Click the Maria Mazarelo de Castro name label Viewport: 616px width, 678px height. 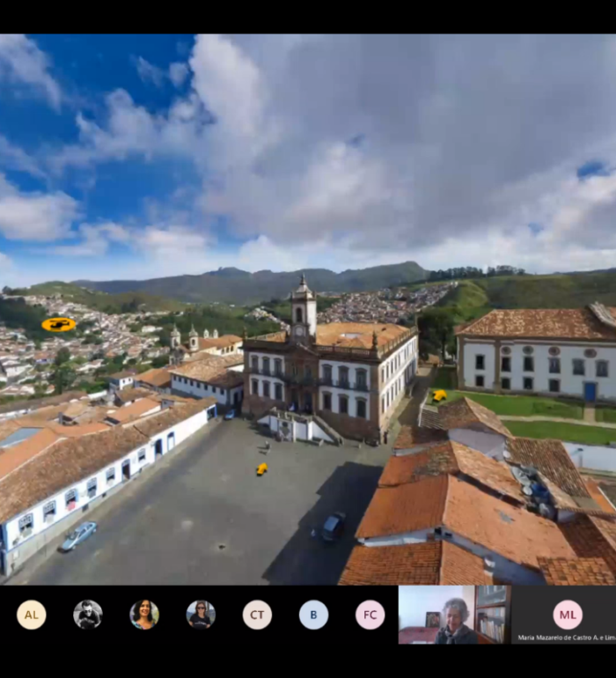point(566,637)
